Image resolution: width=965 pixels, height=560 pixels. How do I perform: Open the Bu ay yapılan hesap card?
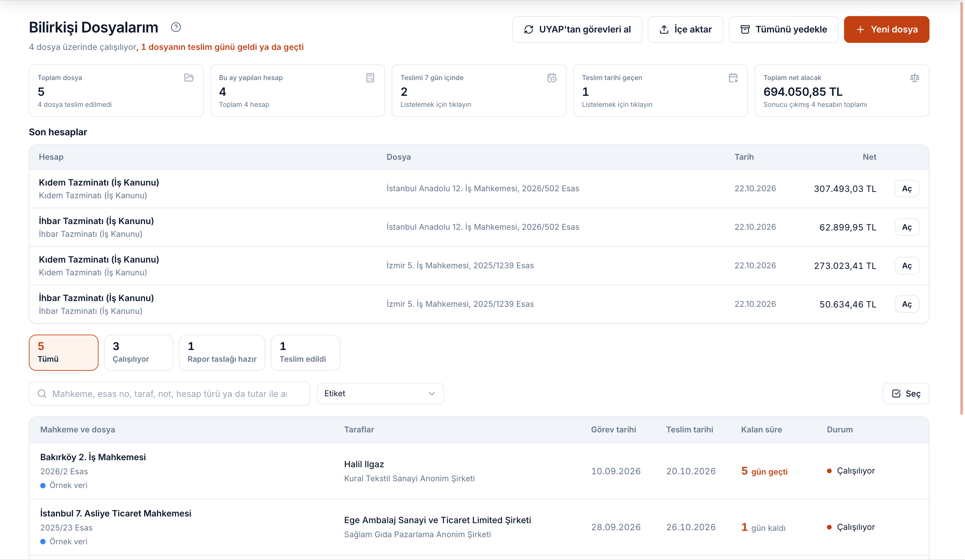298,91
